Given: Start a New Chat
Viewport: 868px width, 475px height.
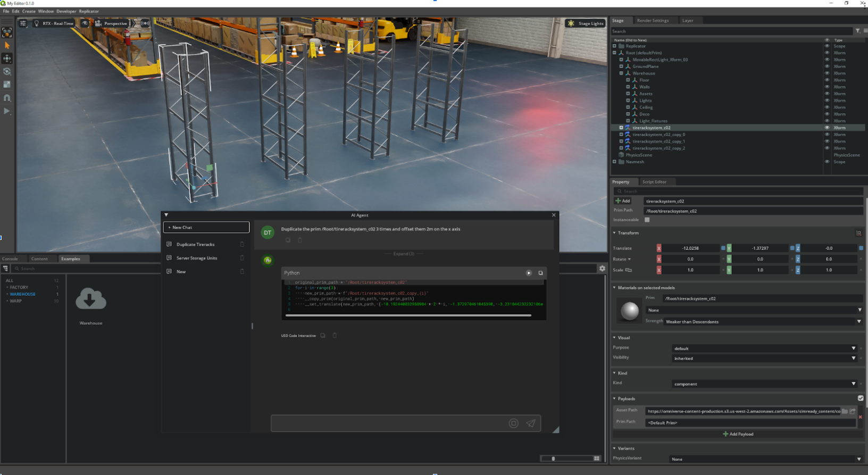Looking at the screenshot, I should point(206,227).
